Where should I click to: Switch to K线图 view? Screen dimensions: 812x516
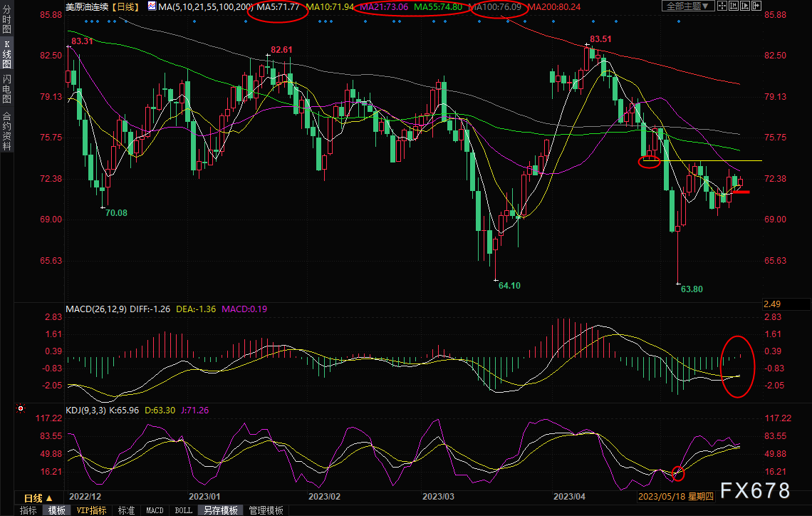point(6,54)
